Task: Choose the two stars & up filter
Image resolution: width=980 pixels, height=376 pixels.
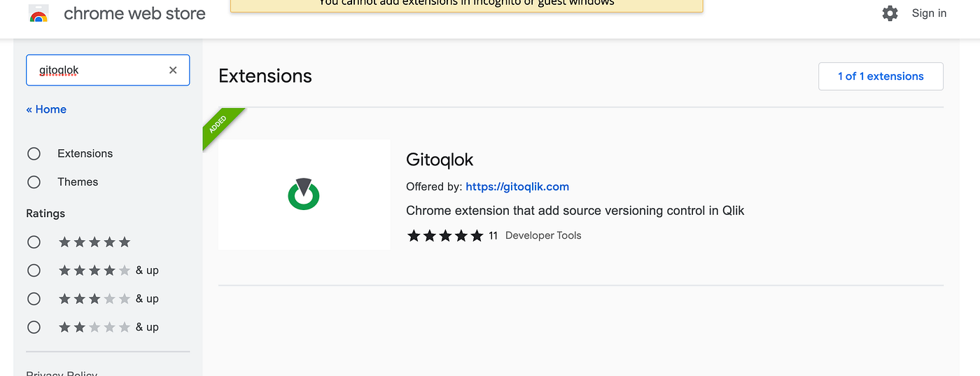Action: 34,327
